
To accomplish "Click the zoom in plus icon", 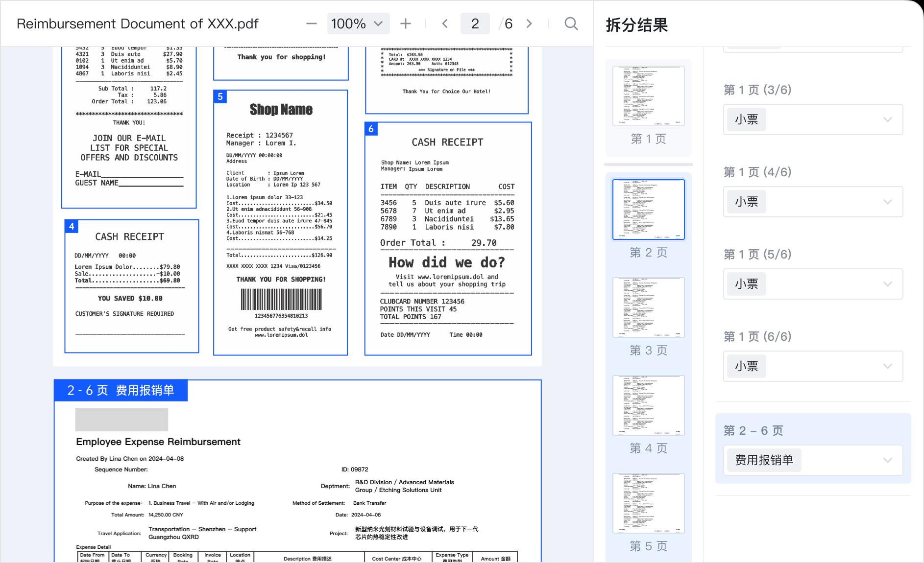I will (x=405, y=23).
